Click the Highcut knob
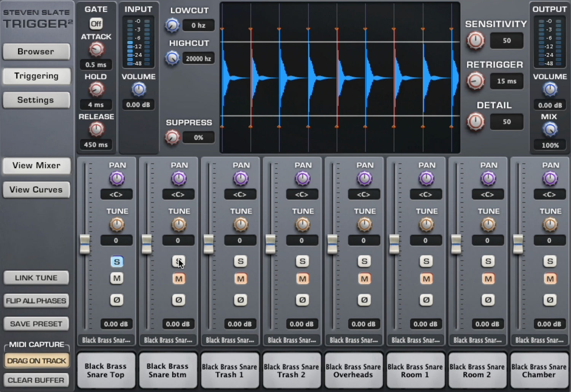The image size is (571, 392). click(x=172, y=58)
